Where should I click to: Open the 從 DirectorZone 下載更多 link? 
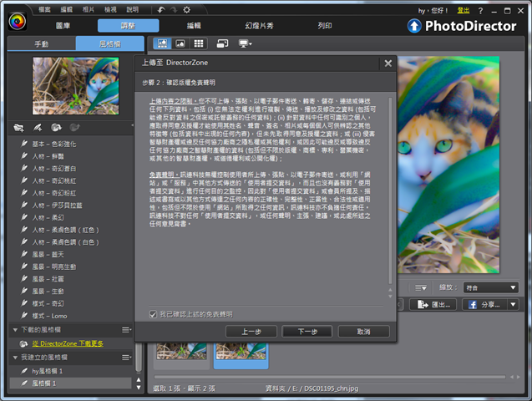[68, 343]
